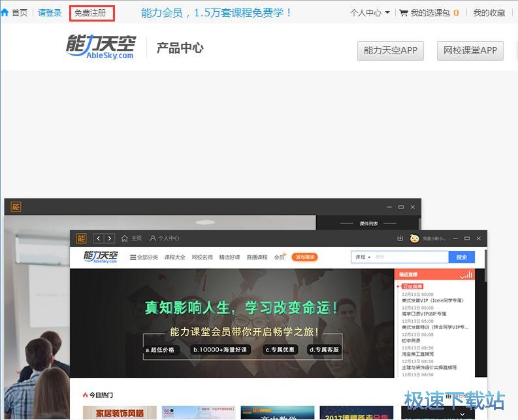Click 免费注册 to register for free
The image size is (518, 420).
[x=90, y=13]
